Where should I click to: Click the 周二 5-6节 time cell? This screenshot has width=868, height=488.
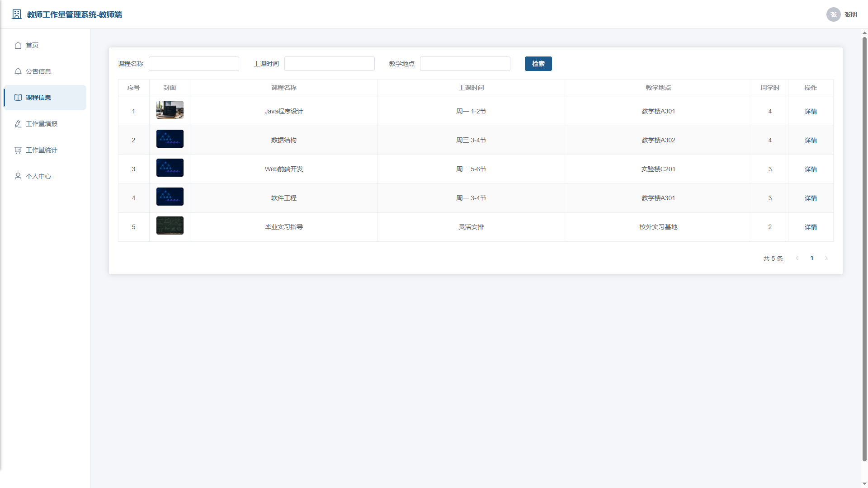point(471,169)
